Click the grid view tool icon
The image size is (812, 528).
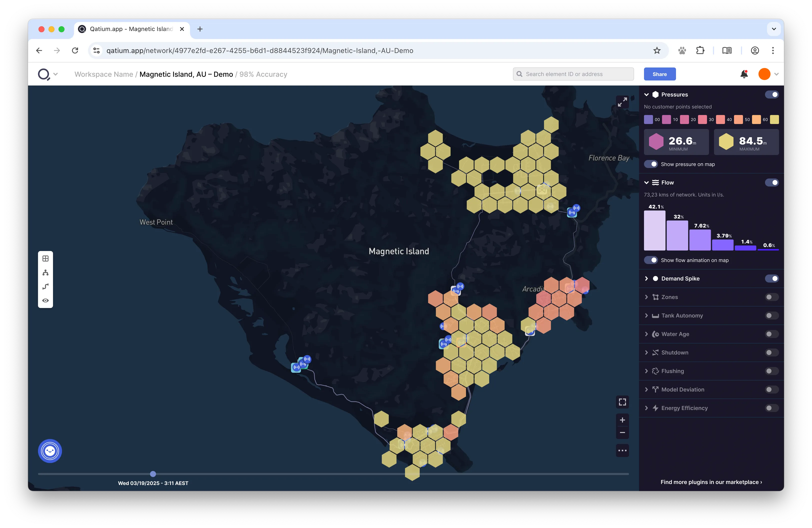tap(45, 258)
